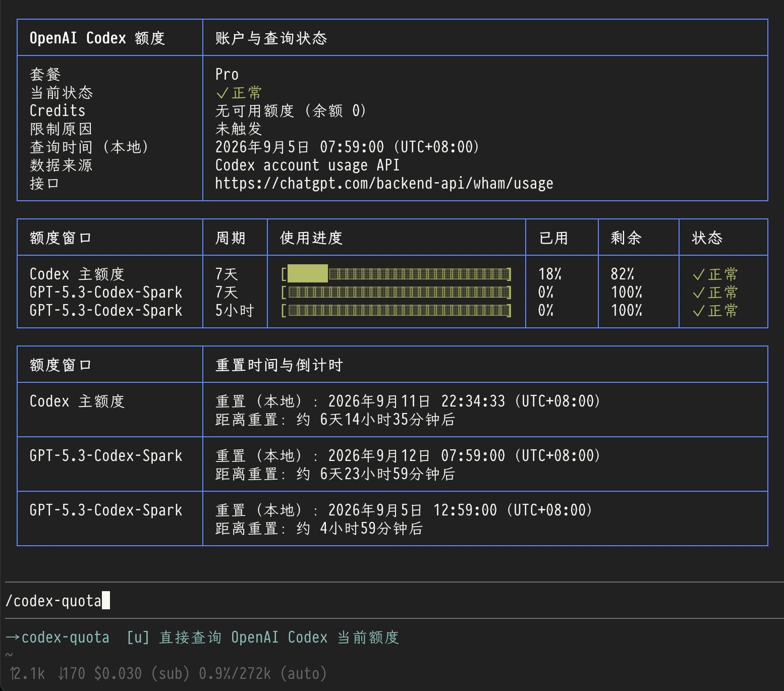Select "100%" remaining in the 5小时 Spark row

pyautogui.click(x=627, y=310)
